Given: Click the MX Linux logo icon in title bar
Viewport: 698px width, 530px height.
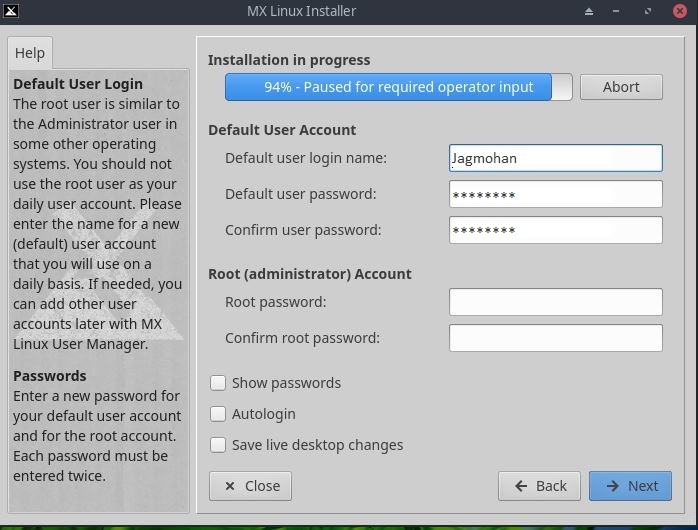Looking at the screenshot, I should click(x=11, y=11).
